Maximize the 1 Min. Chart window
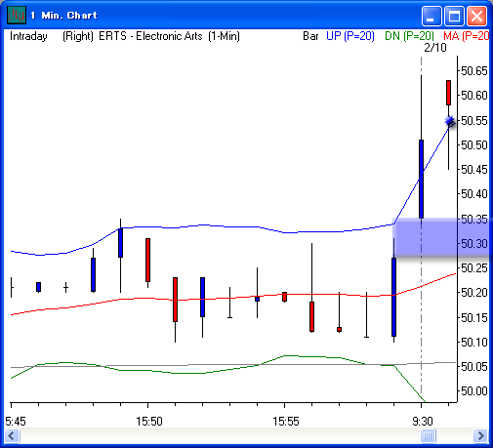 click(x=454, y=16)
